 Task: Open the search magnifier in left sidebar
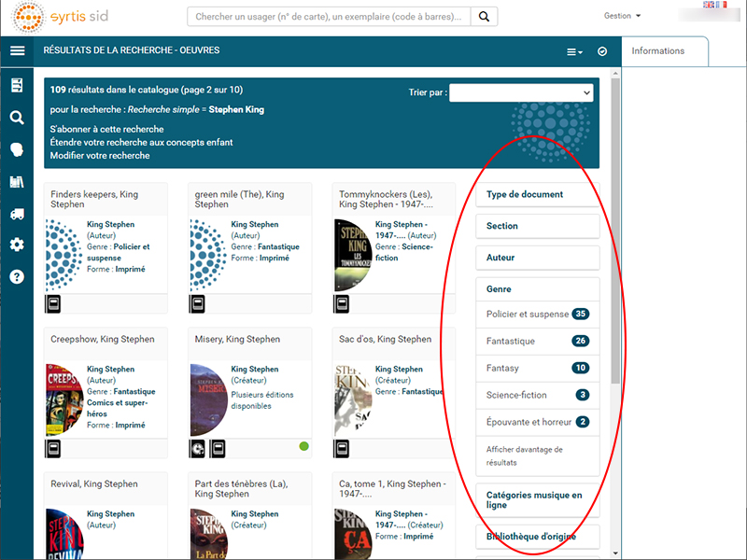coord(17,118)
